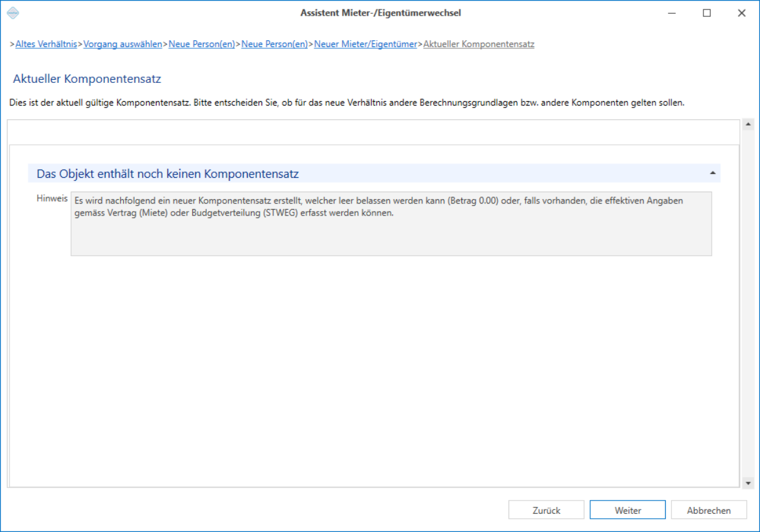Click the vertical scrollbar track

(748, 303)
